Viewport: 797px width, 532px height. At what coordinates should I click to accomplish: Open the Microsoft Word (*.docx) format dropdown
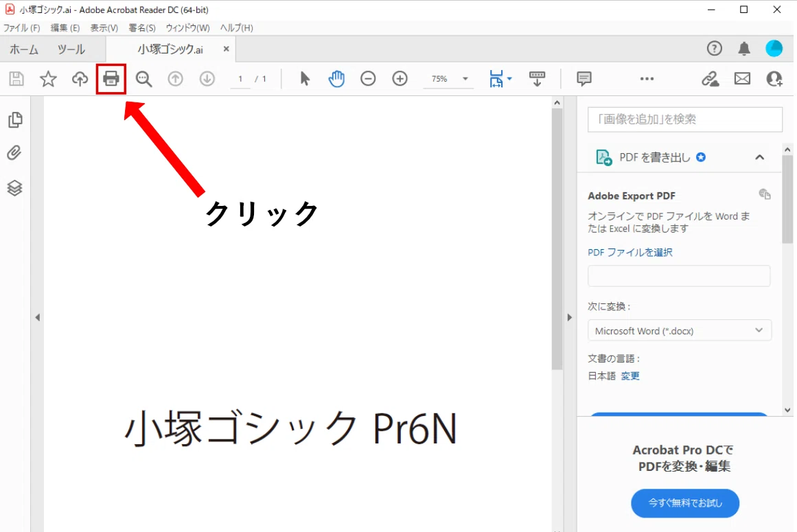click(679, 330)
